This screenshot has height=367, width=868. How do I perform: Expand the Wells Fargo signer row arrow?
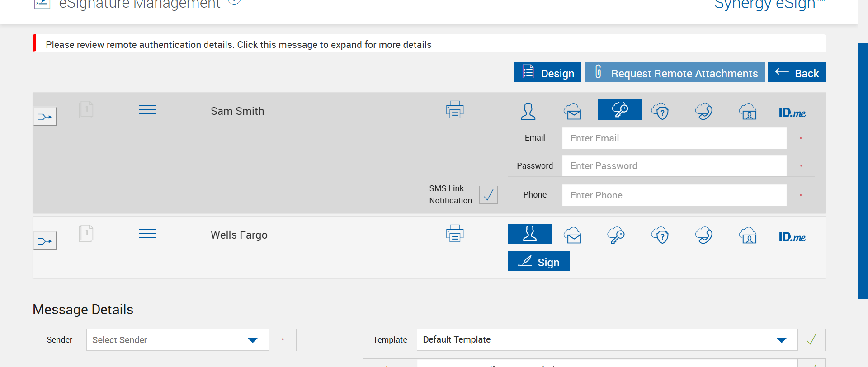tap(45, 241)
